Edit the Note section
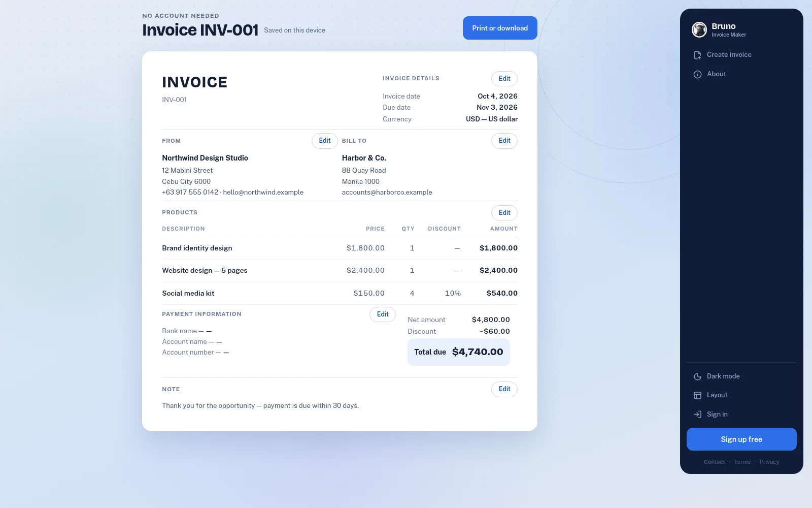Viewport: 812px width, 508px height. click(504, 389)
